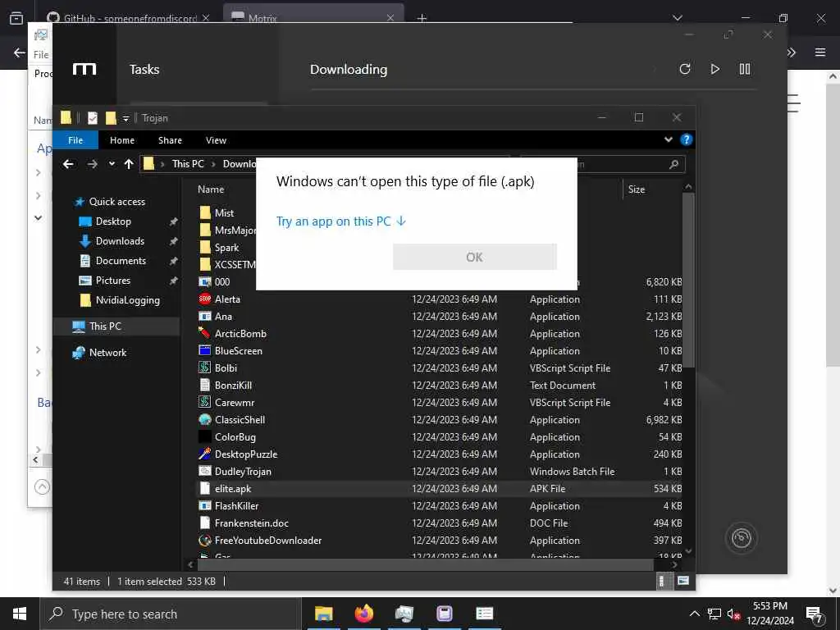
Task: Click OK in the .apk dialog
Action: click(475, 257)
